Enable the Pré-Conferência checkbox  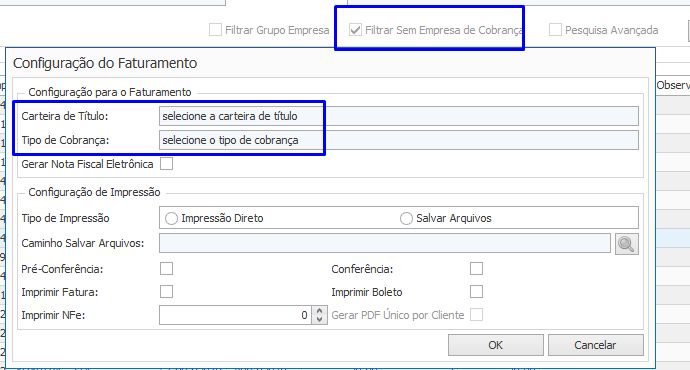click(166, 268)
